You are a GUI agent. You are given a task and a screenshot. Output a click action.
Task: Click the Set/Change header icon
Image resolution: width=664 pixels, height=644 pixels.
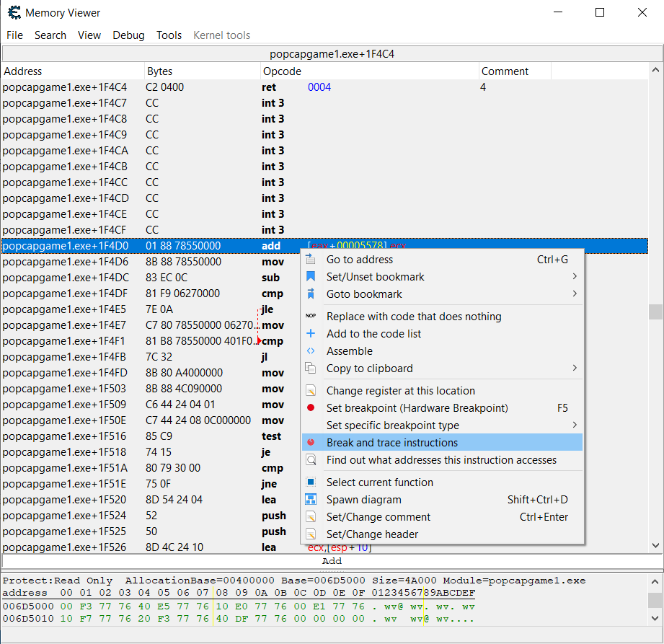click(x=311, y=534)
